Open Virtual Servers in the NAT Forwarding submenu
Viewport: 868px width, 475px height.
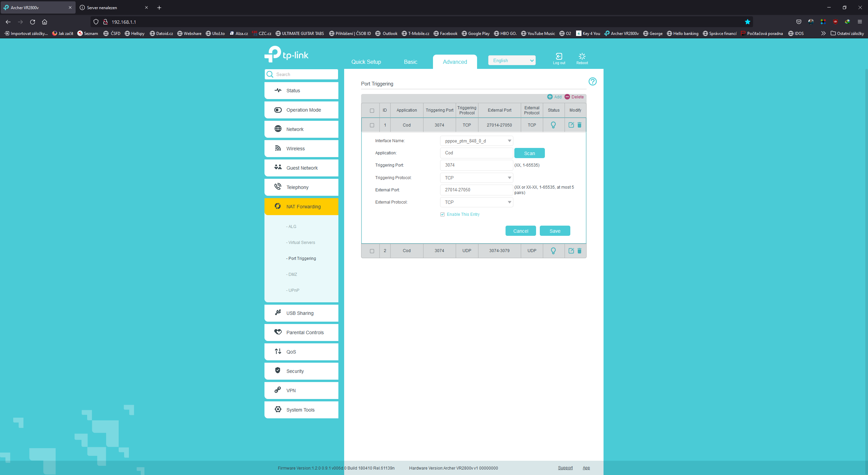click(301, 243)
